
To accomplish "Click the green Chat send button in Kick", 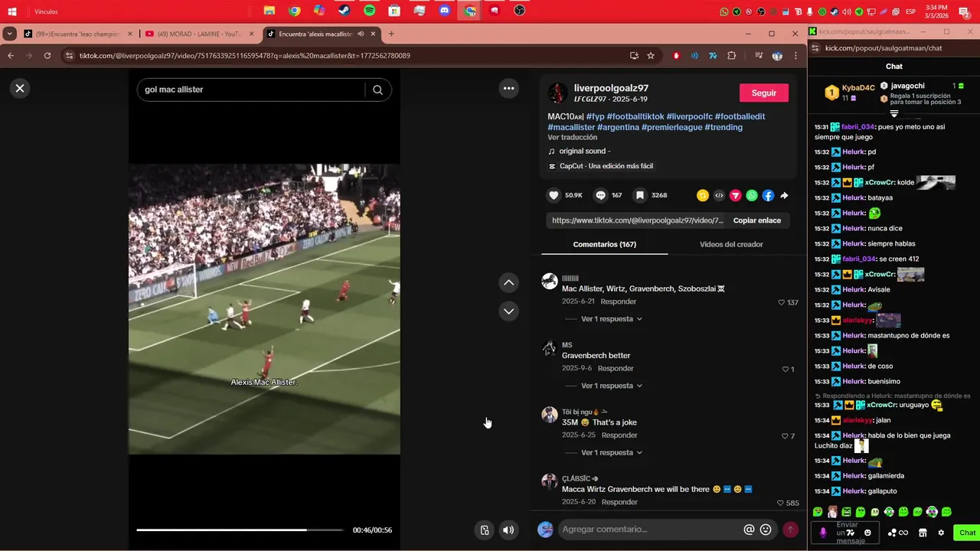I will coord(967,533).
